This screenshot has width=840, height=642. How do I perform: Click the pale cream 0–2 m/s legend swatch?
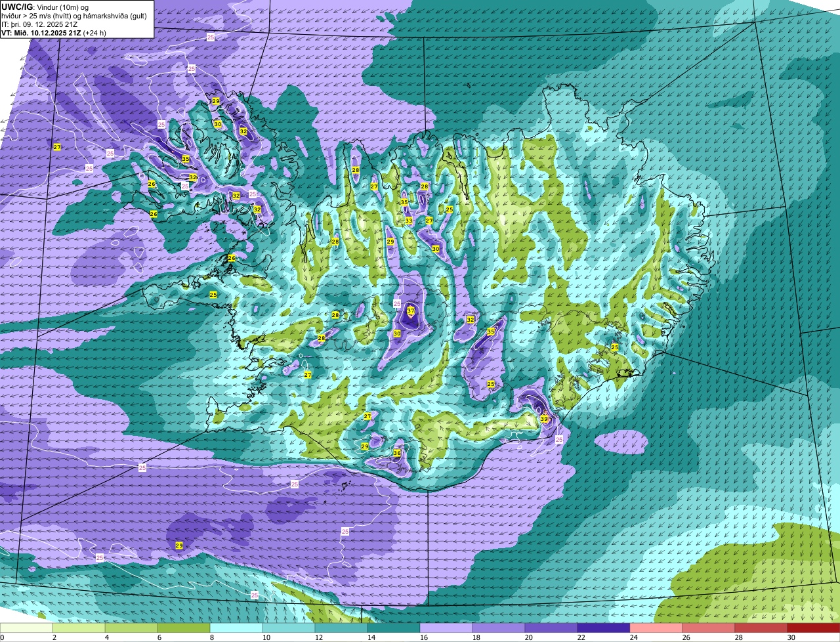(26, 628)
